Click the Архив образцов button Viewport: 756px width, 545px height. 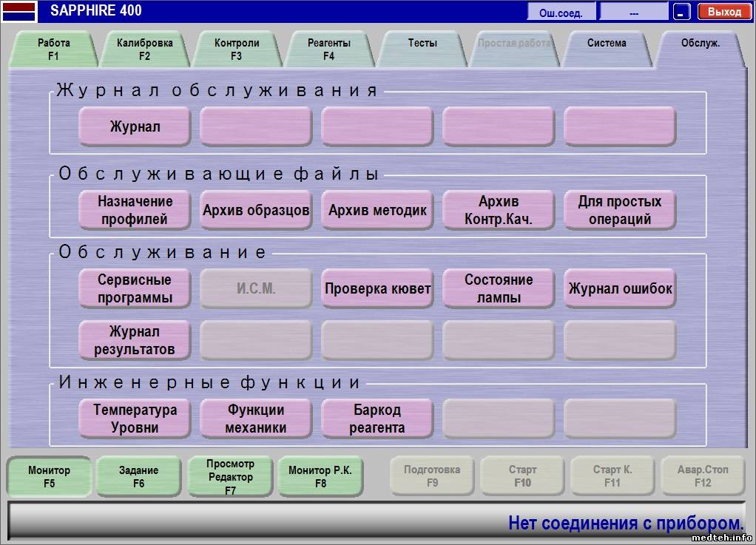coord(256,210)
